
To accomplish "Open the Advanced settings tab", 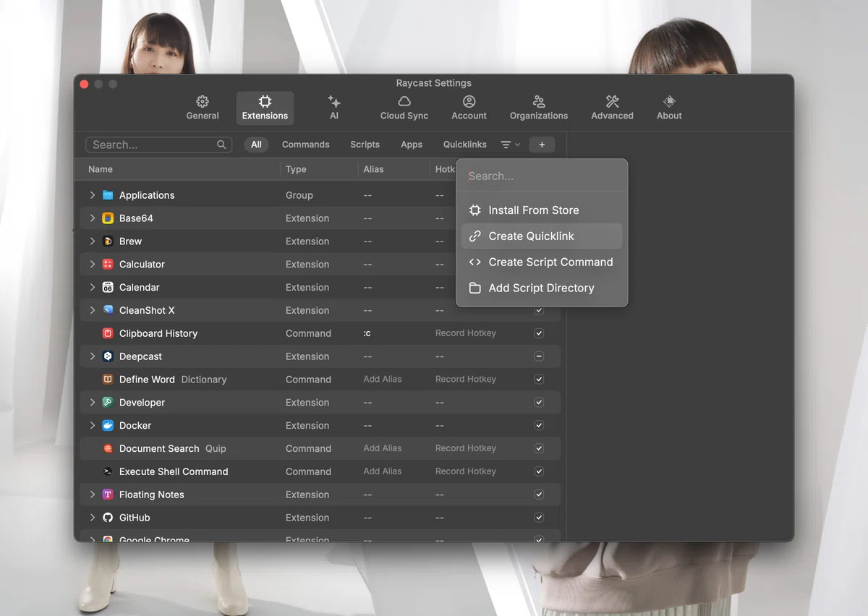I will click(612, 108).
